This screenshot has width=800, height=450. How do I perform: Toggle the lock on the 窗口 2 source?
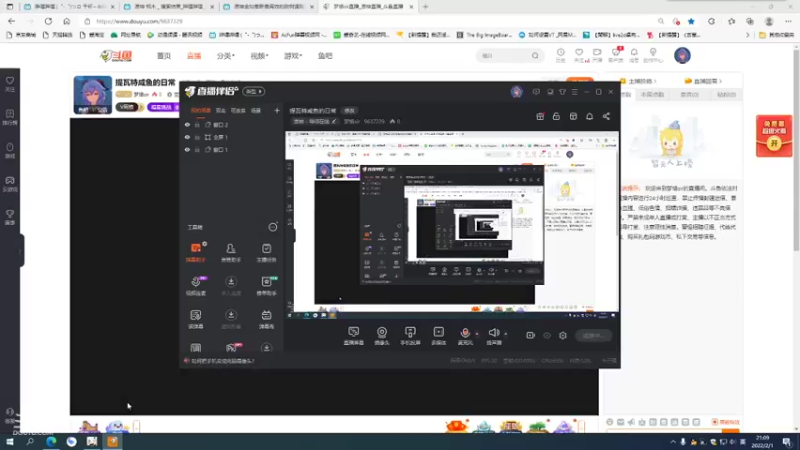coord(197,124)
